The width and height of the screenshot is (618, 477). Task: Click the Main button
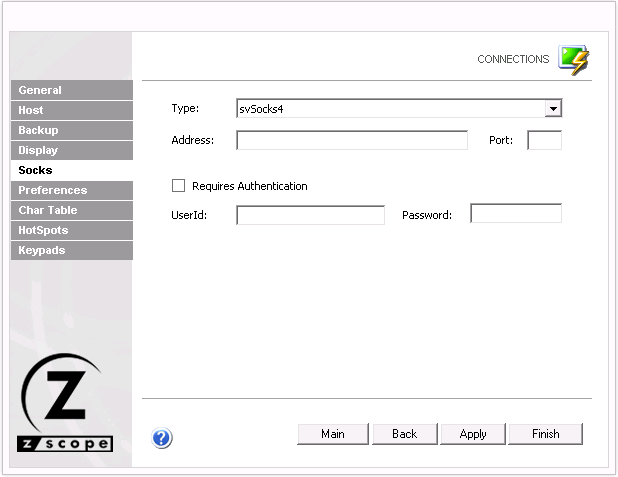[333, 434]
